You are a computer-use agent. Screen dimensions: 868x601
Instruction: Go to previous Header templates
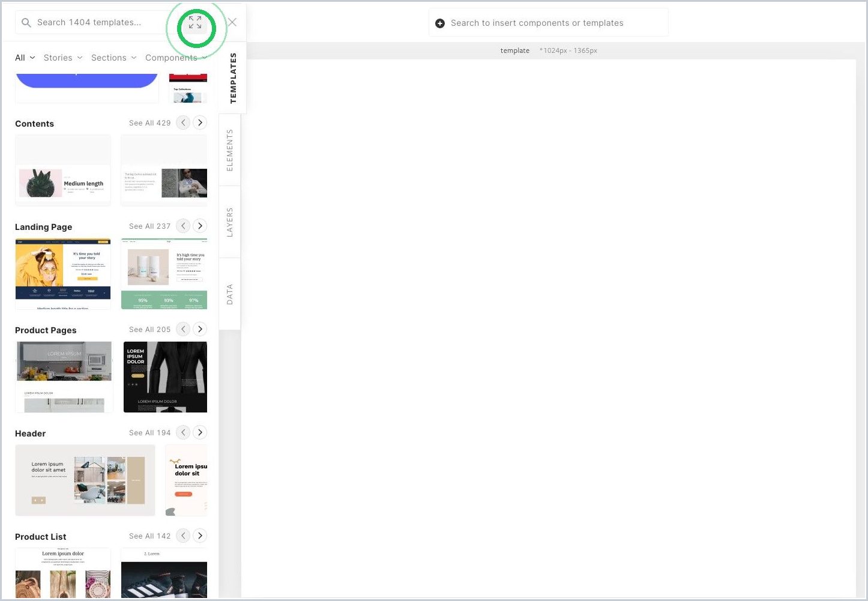coord(183,432)
